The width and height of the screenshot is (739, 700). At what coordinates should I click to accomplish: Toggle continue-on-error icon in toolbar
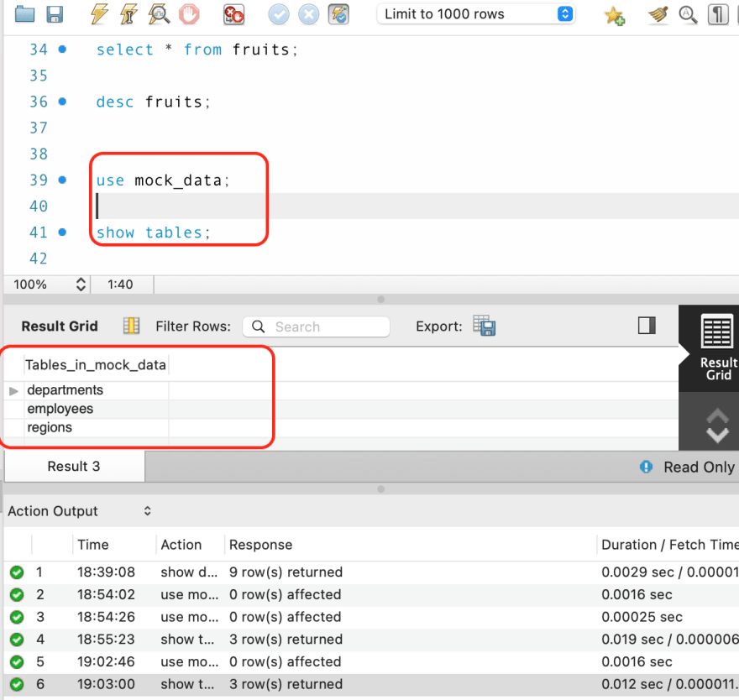pos(233,14)
